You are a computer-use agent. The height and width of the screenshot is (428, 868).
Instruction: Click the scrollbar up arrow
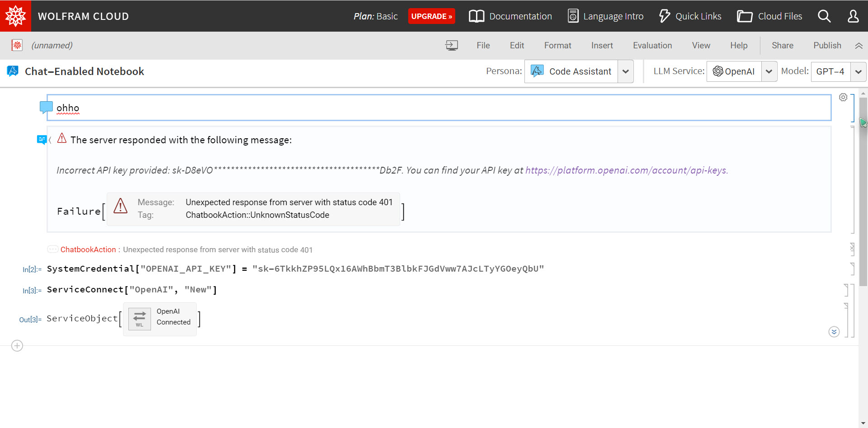pos(863,93)
